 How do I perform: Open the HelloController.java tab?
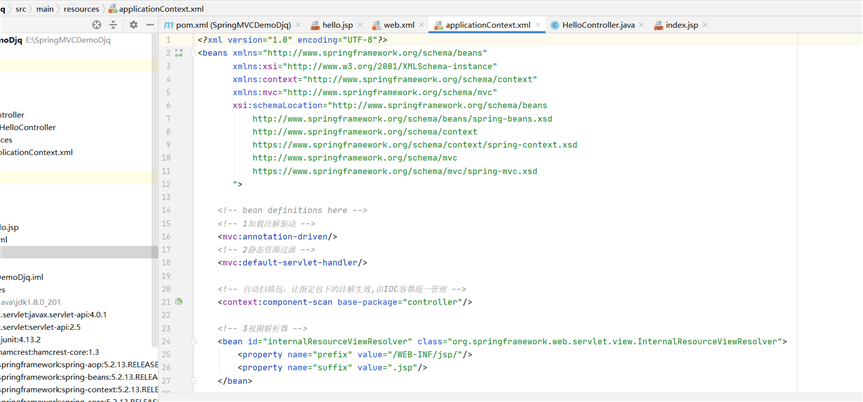pyautogui.click(x=598, y=25)
